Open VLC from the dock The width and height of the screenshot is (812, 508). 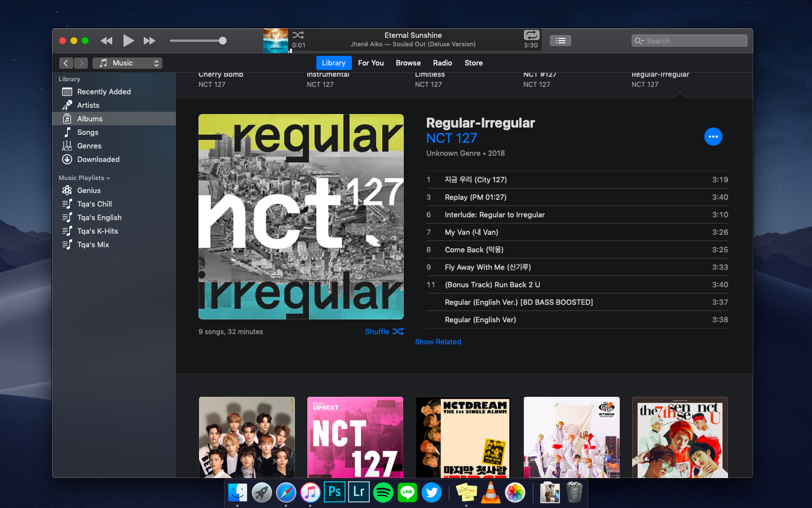tap(491, 492)
